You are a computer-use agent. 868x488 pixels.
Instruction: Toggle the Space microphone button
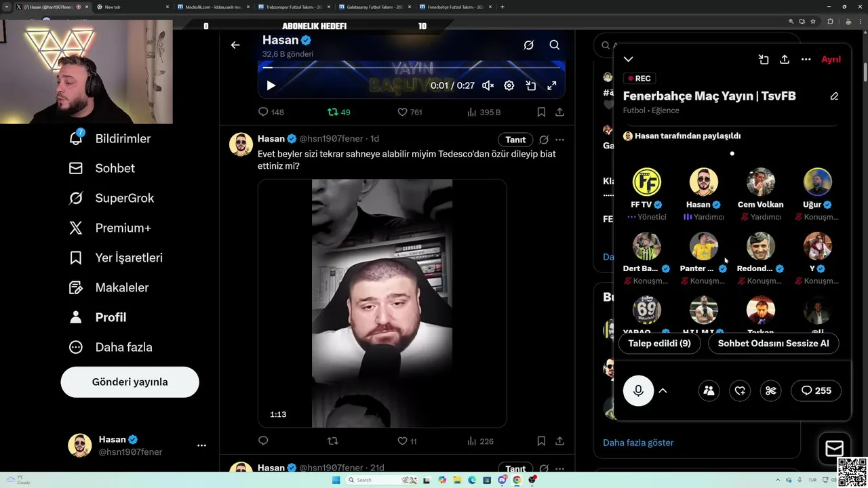[638, 390]
